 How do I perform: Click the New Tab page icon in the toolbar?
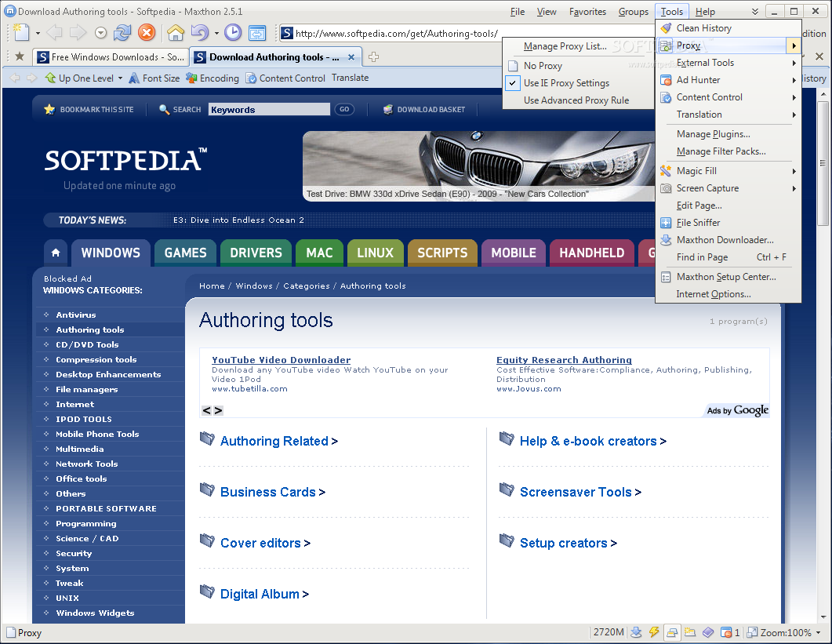(x=21, y=33)
